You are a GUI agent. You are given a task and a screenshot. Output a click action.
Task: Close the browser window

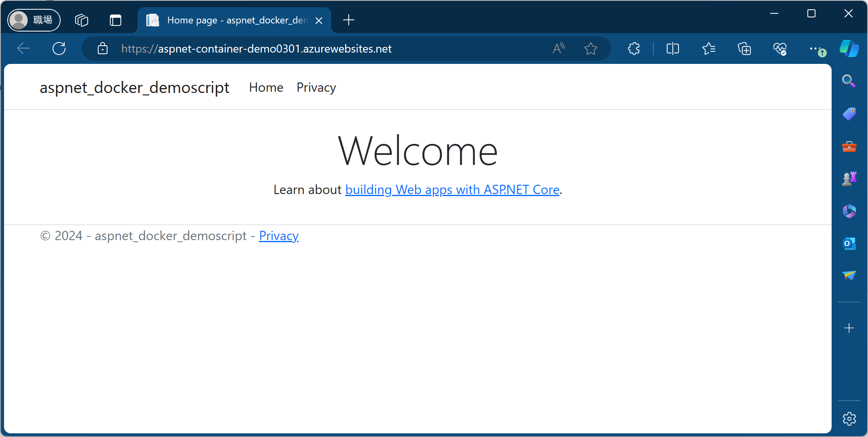[849, 13]
